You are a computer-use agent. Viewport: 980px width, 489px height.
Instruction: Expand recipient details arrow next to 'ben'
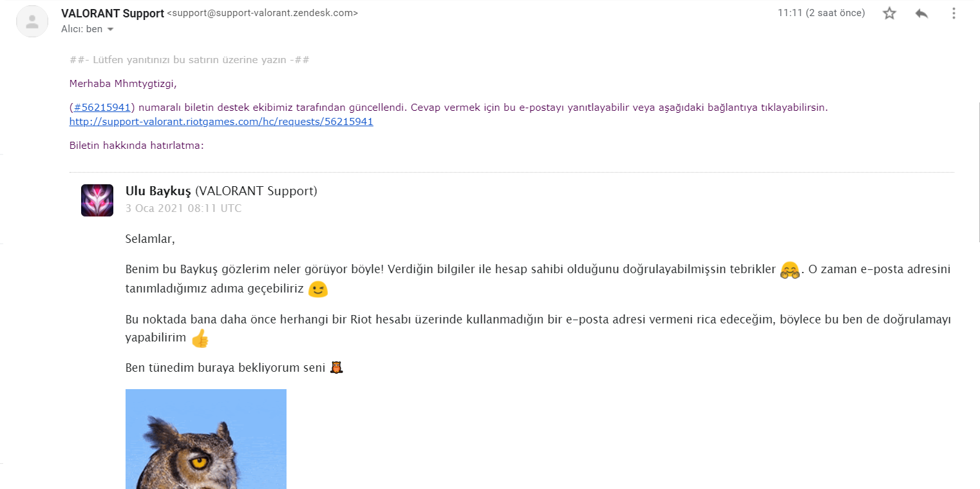pos(110,30)
